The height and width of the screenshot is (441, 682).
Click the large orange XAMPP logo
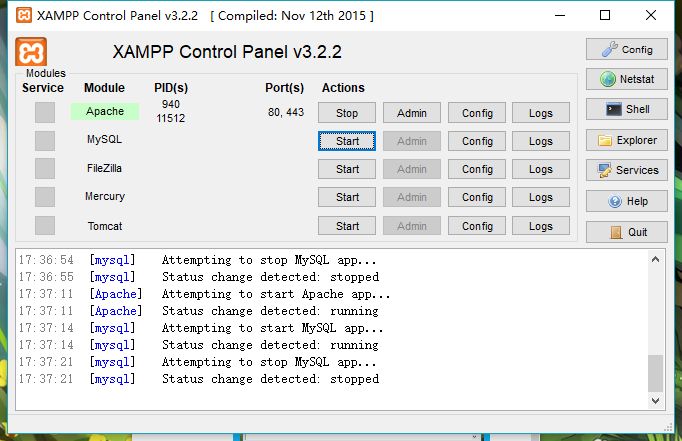coord(31,52)
